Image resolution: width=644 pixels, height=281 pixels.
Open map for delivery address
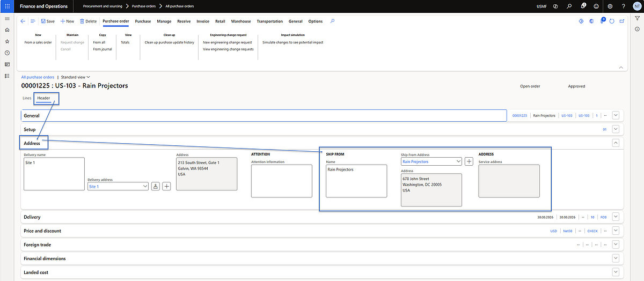coord(156,186)
